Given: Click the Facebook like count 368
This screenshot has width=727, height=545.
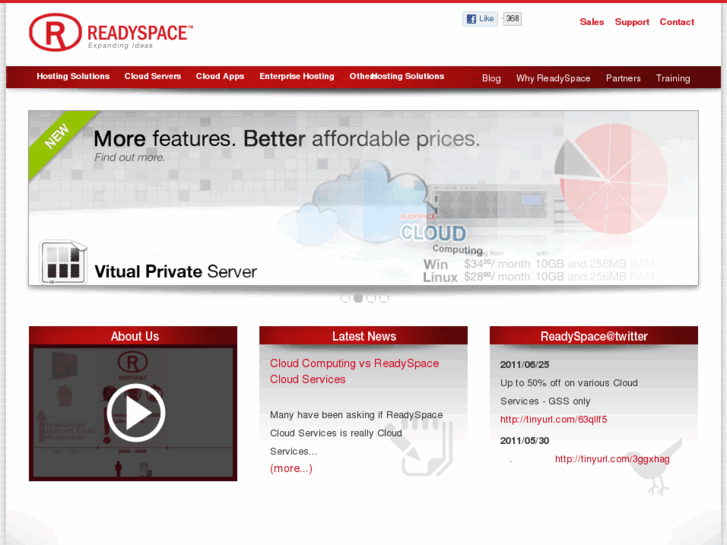Looking at the screenshot, I should point(512,19).
